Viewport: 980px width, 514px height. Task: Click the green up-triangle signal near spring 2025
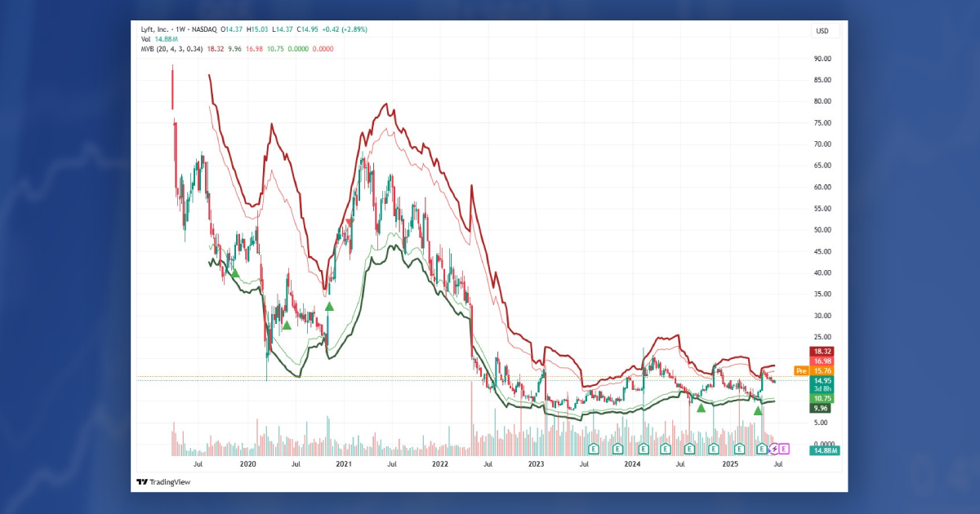(x=758, y=410)
